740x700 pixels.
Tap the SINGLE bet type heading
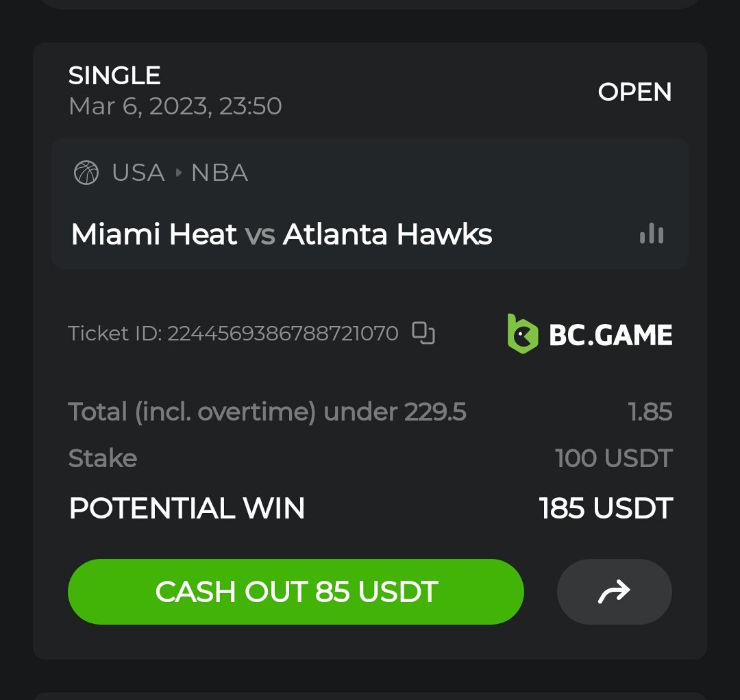click(114, 75)
